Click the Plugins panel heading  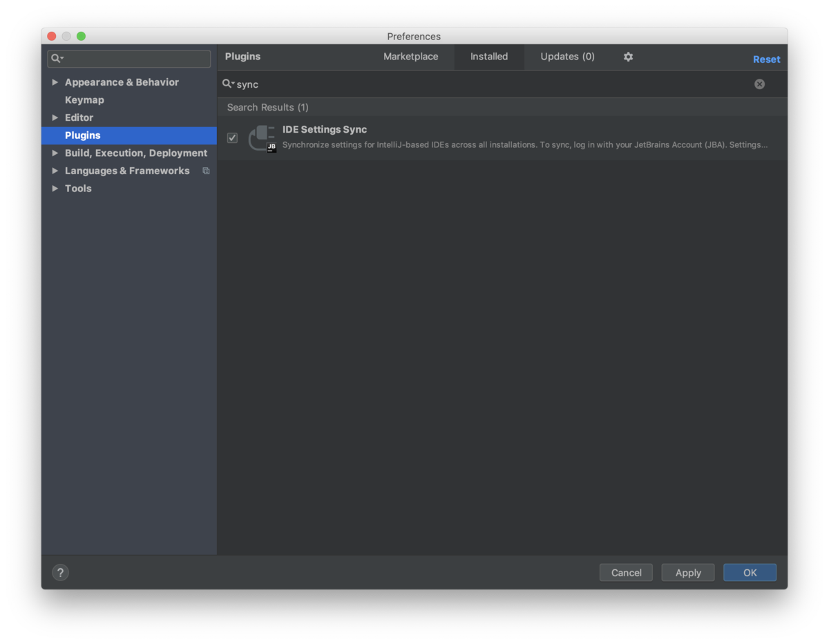(x=242, y=57)
